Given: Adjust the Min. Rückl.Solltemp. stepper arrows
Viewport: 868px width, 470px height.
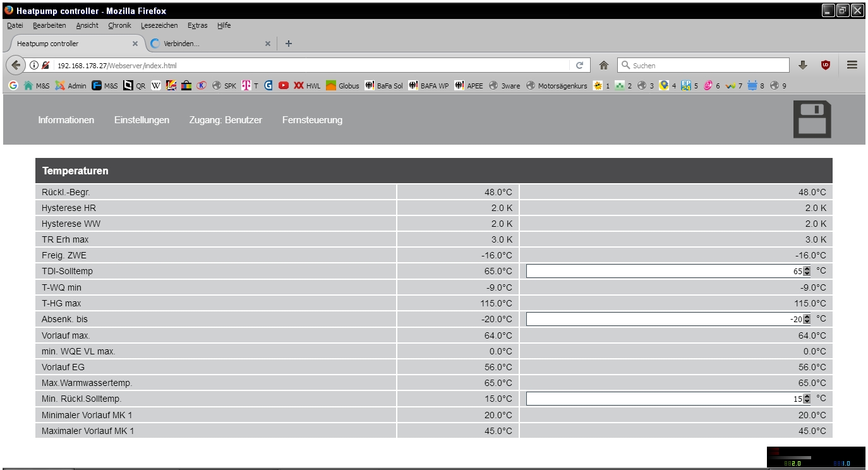Looking at the screenshot, I should 807,399.
